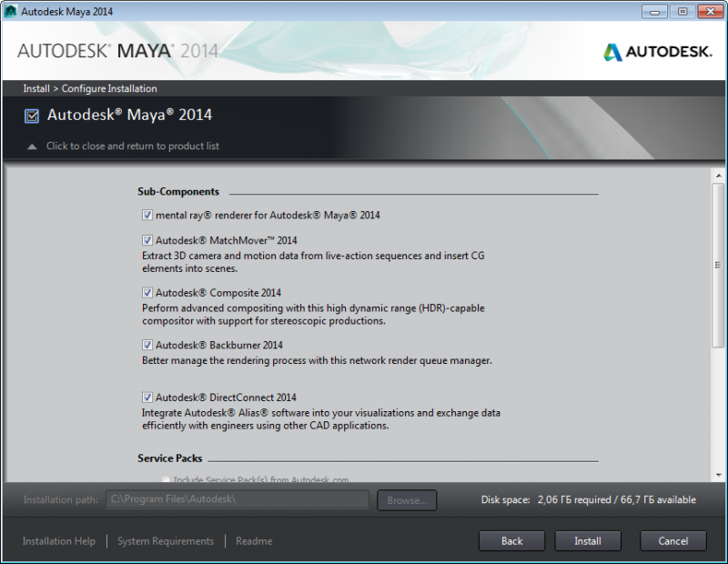
Task: Deselect Autodesk Backburner 2014 checkbox
Action: [x=147, y=346]
